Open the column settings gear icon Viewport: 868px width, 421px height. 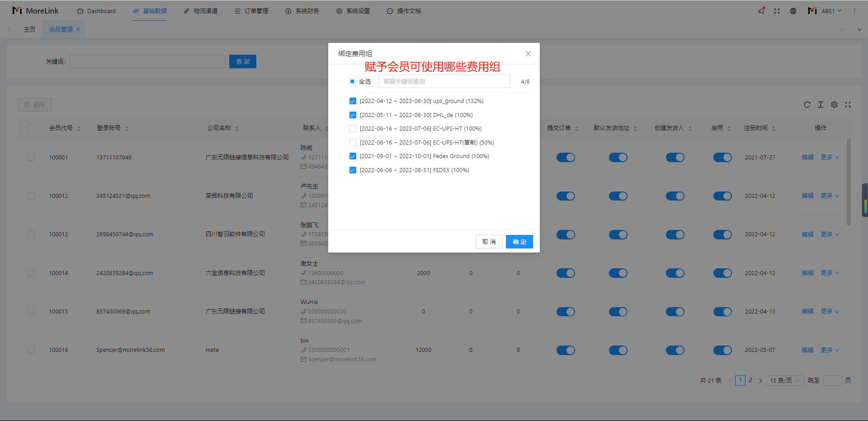(x=834, y=105)
